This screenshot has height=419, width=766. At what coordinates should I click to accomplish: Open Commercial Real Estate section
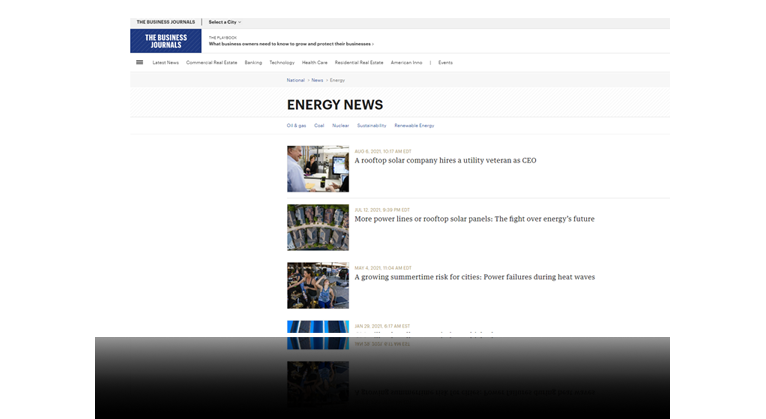tap(212, 63)
